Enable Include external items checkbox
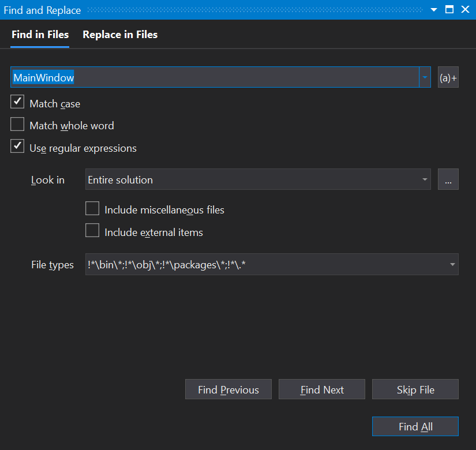The height and width of the screenshot is (450, 476). coord(92,231)
